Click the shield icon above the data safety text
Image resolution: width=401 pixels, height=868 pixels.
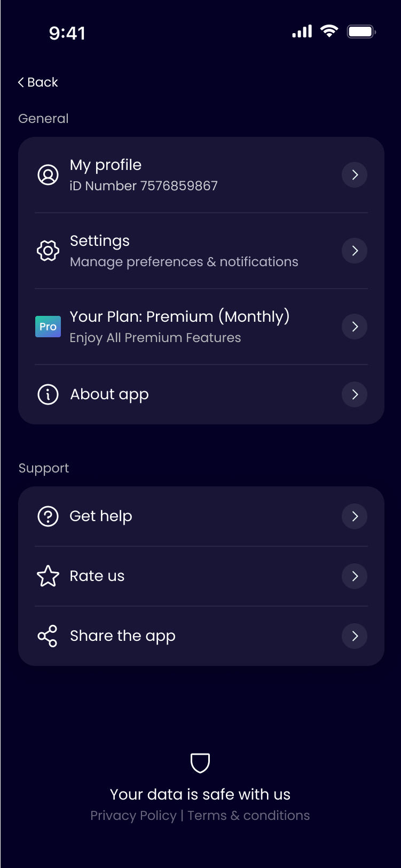pos(200,763)
